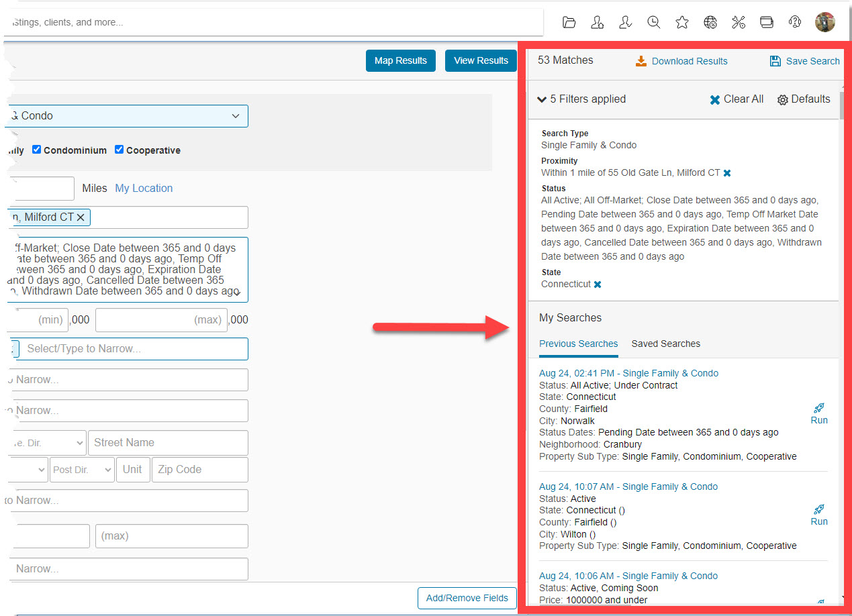Viewport: 852px width, 616px height.
Task: Click the top search bar field
Action: tap(274, 22)
